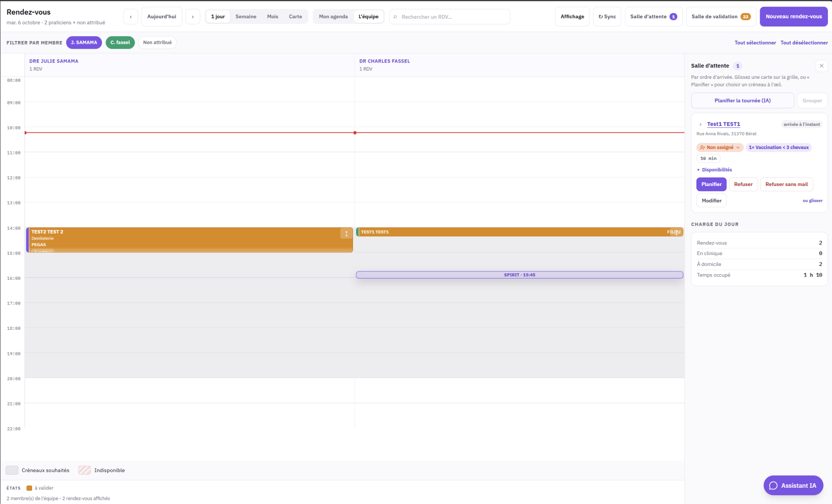Toggle Non attribué member filter
832x504 pixels.
click(x=157, y=42)
